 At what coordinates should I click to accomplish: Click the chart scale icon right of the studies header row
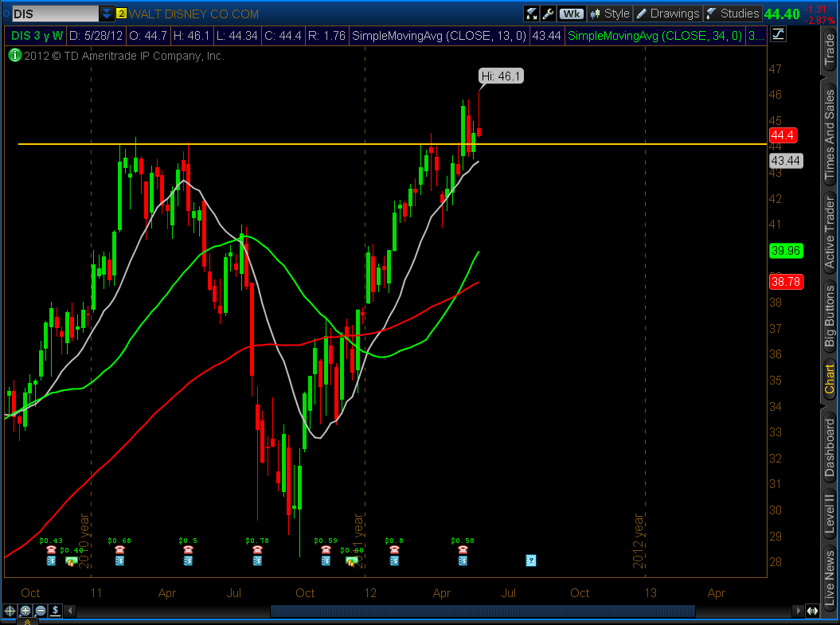pos(778,35)
